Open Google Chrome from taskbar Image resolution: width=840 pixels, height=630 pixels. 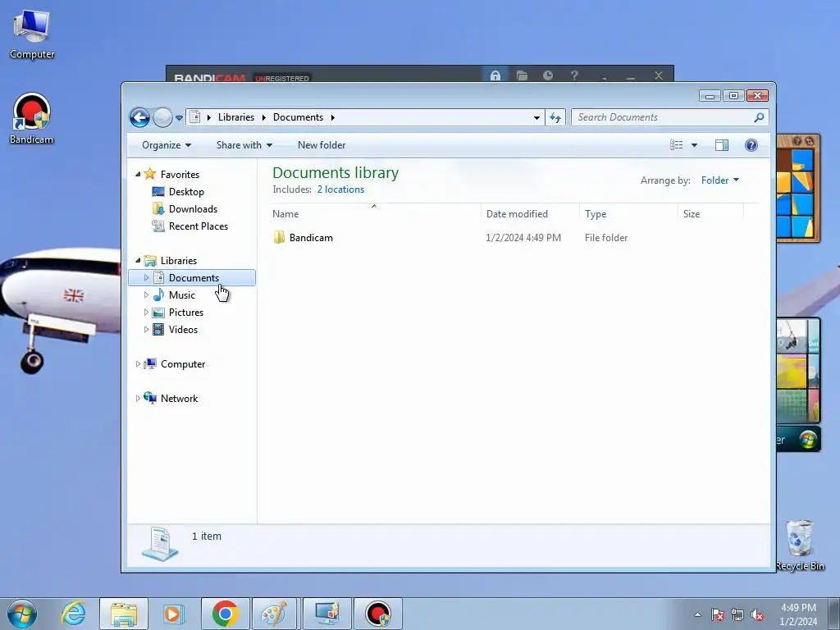coord(225,614)
